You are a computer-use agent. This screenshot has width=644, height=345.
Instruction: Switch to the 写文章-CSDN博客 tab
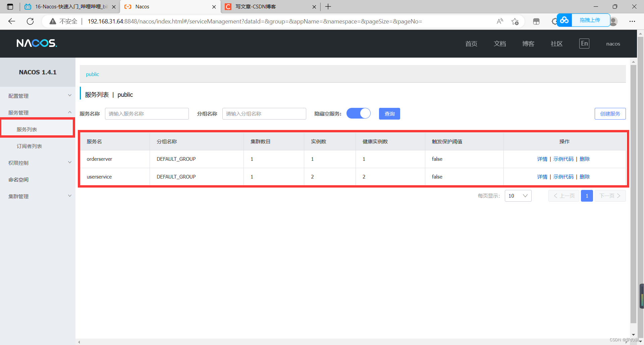[270, 7]
